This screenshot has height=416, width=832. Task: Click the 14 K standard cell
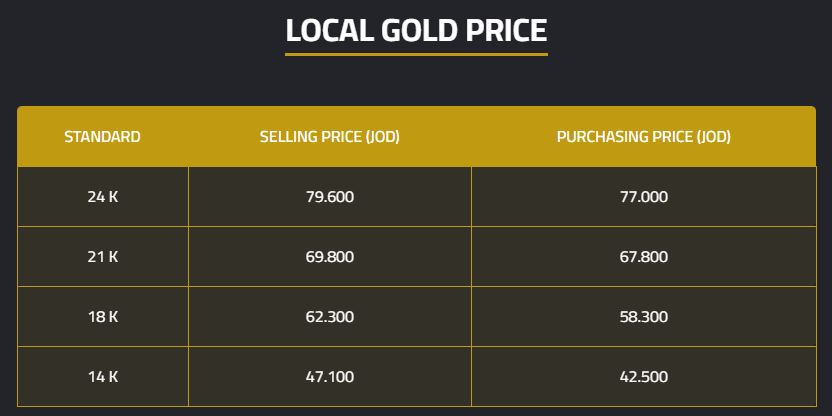[x=102, y=377]
